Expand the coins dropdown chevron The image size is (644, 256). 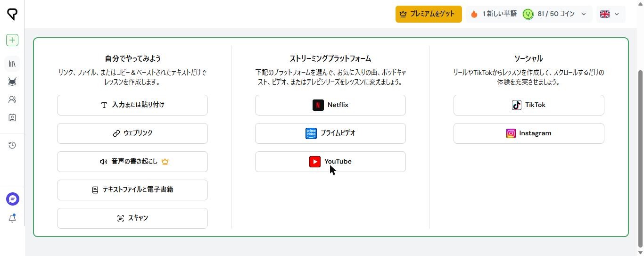click(584, 14)
